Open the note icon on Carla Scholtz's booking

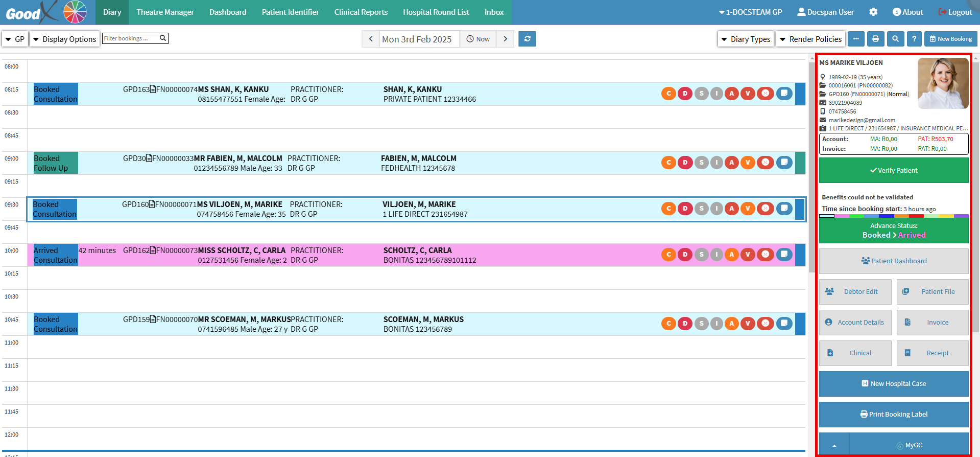point(784,254)
